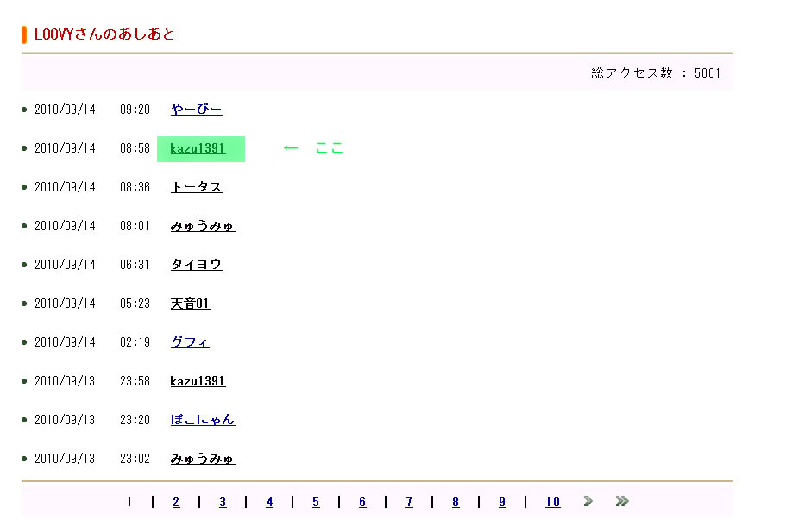Visit ぱこにゃん's profile link

click(202, 420)
